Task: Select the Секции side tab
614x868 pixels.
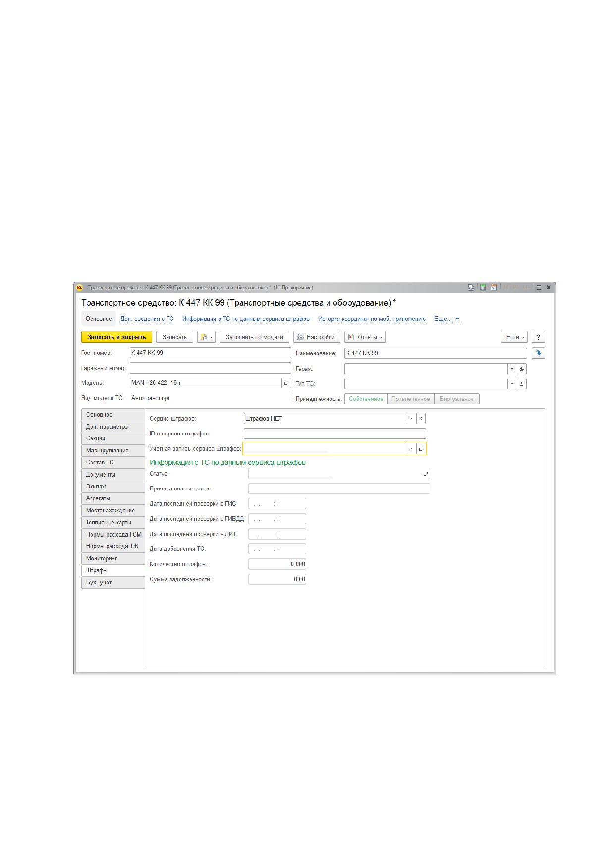Action: point(112,438)
